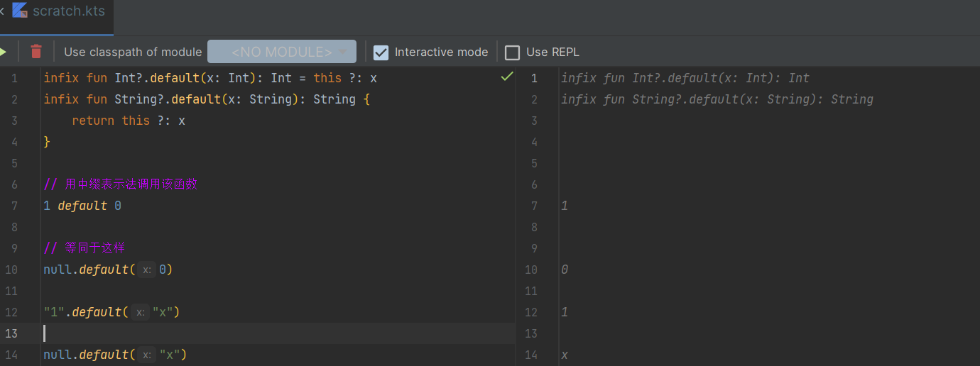Run the scratch file with green arrow

(4, 52)
